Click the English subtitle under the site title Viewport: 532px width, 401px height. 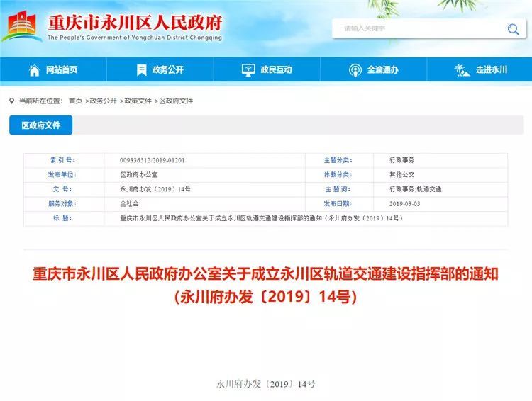(135, 38)
